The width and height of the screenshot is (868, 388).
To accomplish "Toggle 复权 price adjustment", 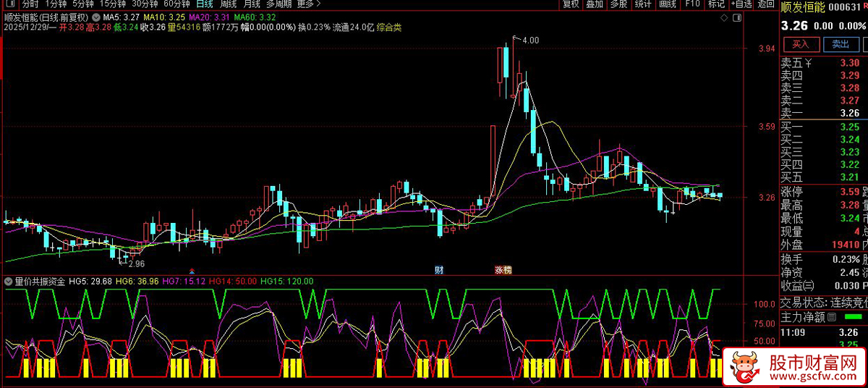I will point(571,4).
